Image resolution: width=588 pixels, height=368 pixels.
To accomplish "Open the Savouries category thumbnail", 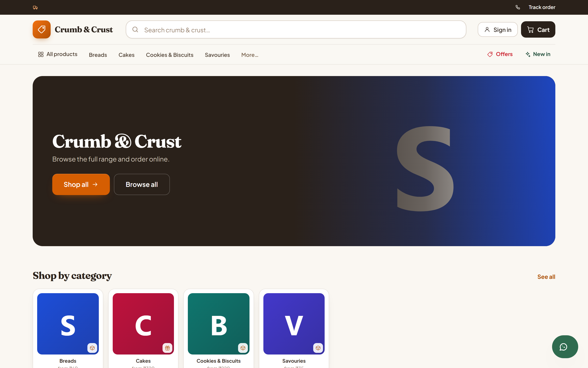I will click(x=294, y=324).
